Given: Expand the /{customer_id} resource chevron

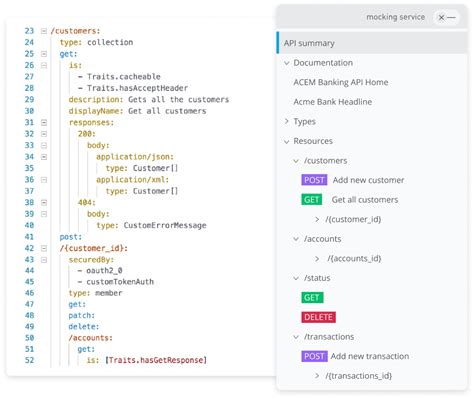Looking at the screenshot, I should [x=317, y=219].
